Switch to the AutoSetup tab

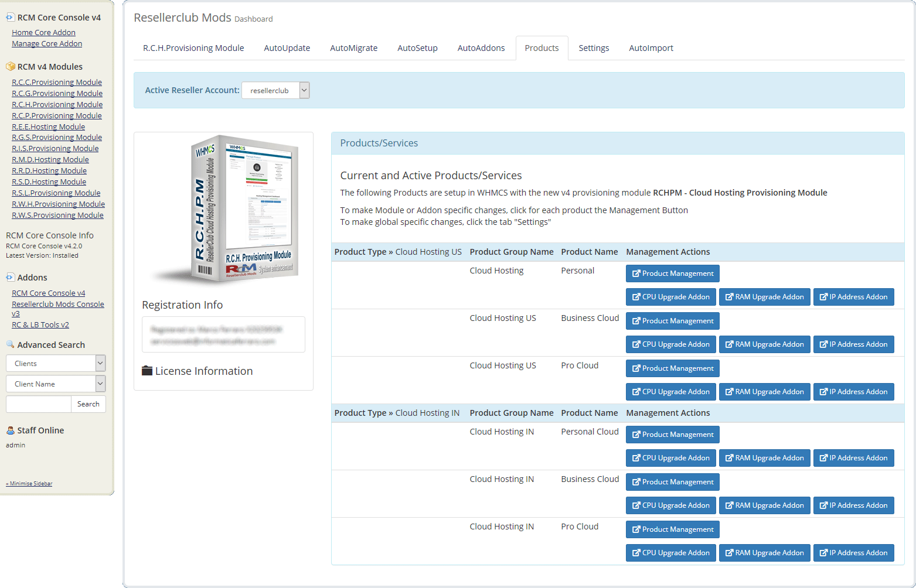coord(417,48)
